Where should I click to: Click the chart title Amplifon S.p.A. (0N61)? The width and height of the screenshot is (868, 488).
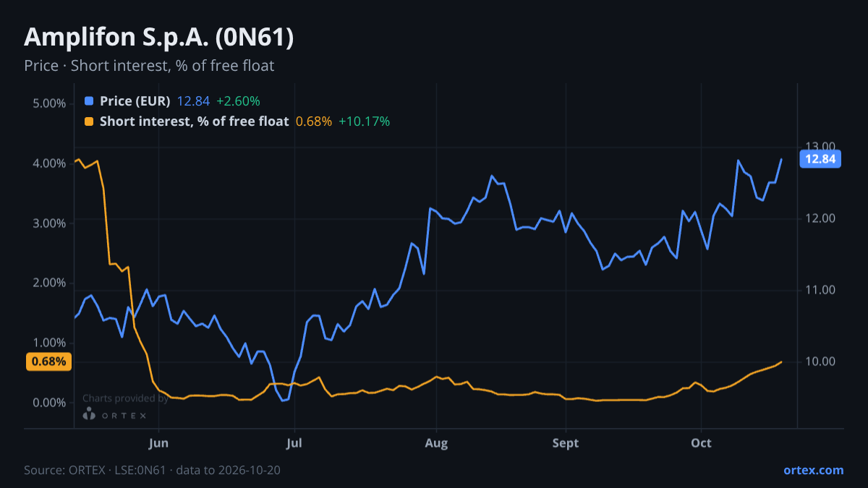coord(159,38)
